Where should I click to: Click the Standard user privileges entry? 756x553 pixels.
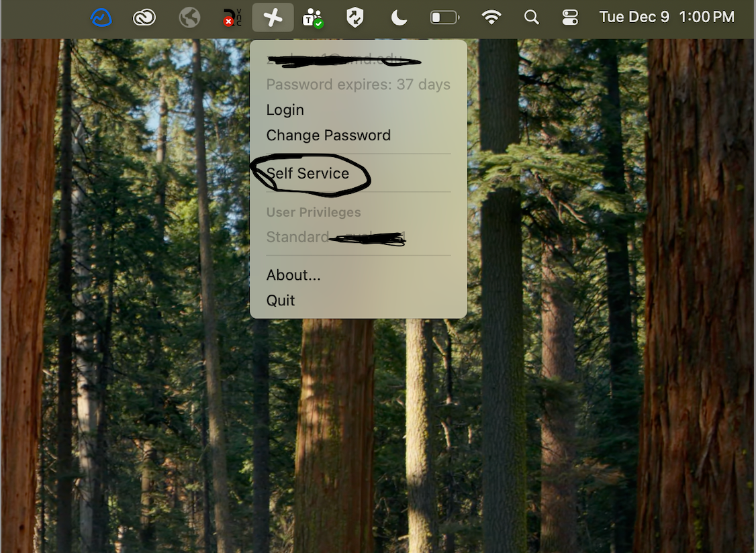(298, 237)
